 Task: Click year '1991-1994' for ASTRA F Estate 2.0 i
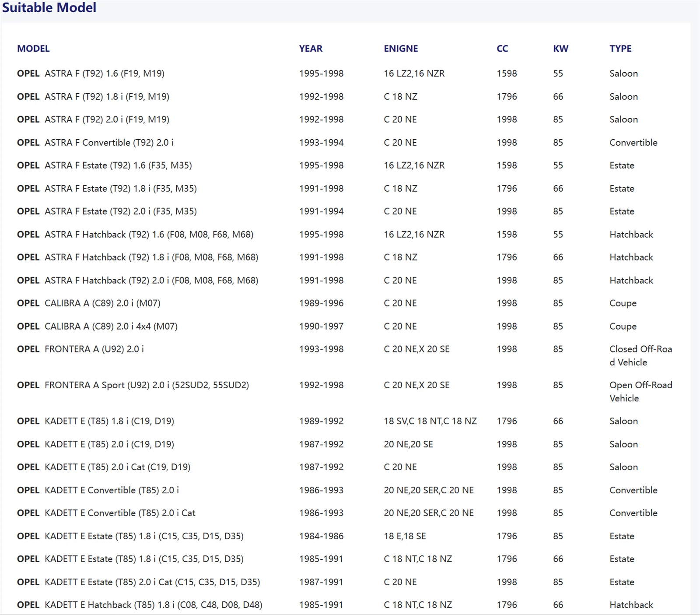pyautogui.click(x=321, y=211)
